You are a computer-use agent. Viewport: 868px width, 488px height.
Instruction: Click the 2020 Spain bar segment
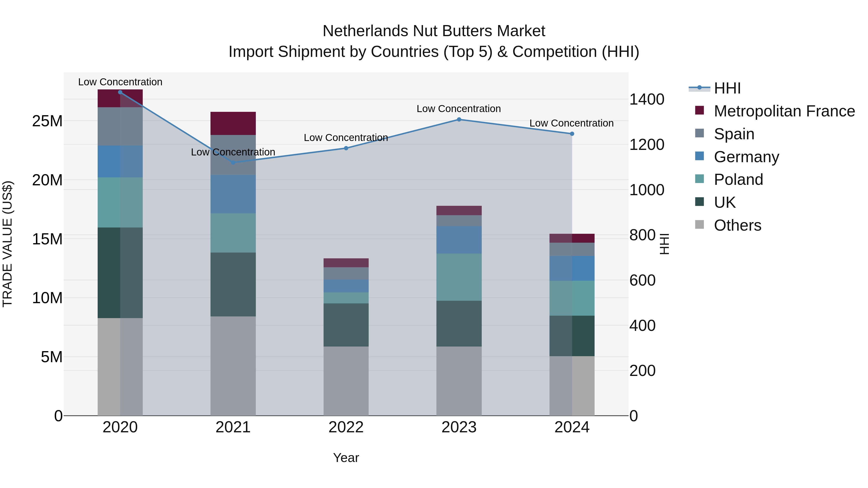tap(120, 127)
